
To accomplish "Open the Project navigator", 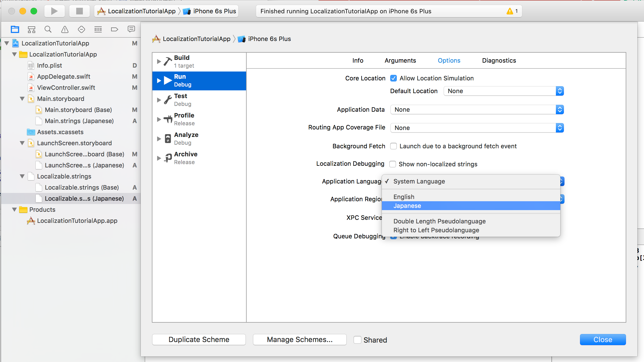I will click(15, 29).
